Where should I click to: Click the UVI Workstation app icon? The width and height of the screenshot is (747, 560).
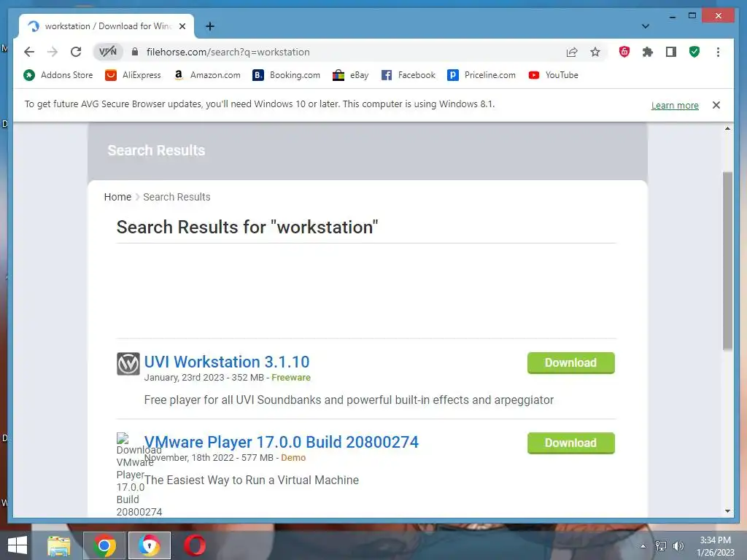pos(128,364)
